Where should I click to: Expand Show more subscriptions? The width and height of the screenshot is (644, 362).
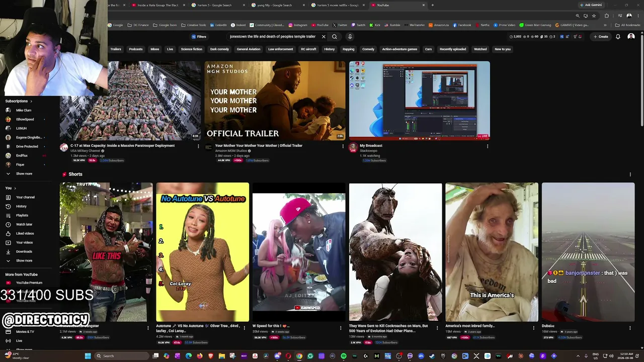[x=20, y=173]
